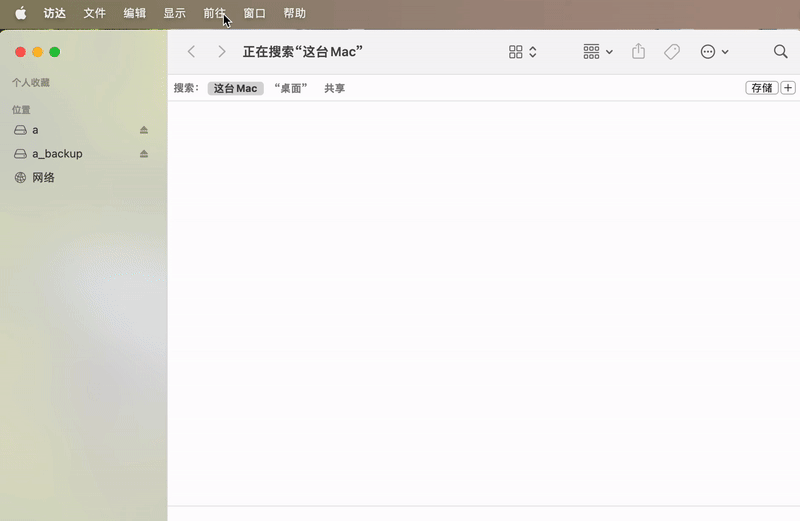800x521 pixels.
Task: Click the 存储 button to save search
Action: click(762, 88)
